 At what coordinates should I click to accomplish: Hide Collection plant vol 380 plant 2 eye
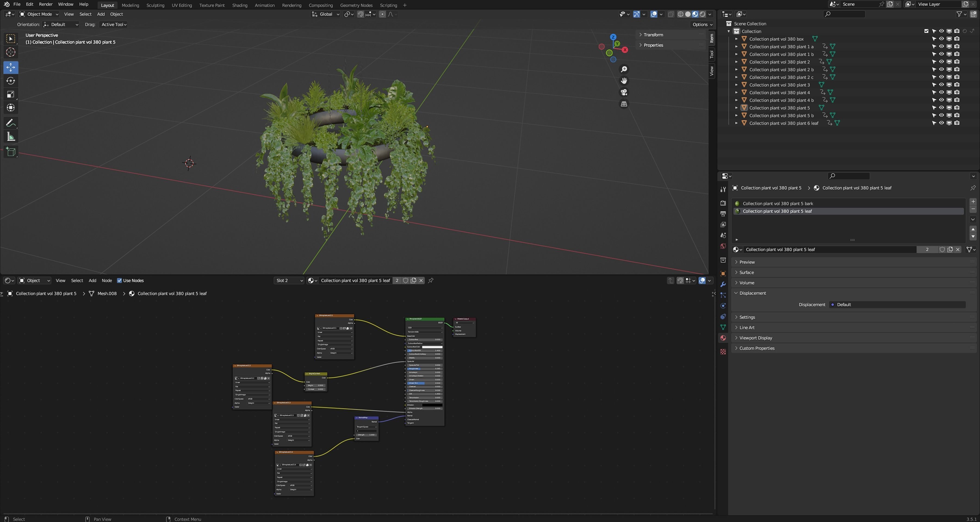941,62
